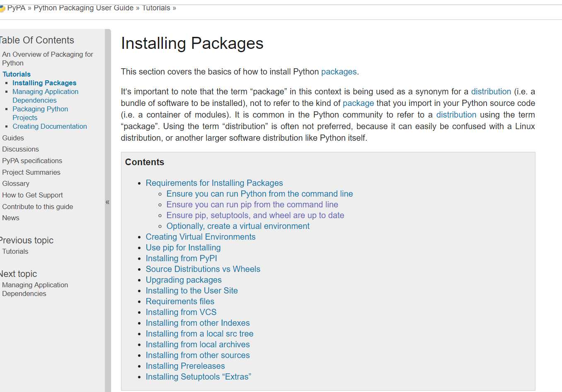Screen dimensions: 562x392
Task: Jump to Ensure you can run Python
Action: 259,194
